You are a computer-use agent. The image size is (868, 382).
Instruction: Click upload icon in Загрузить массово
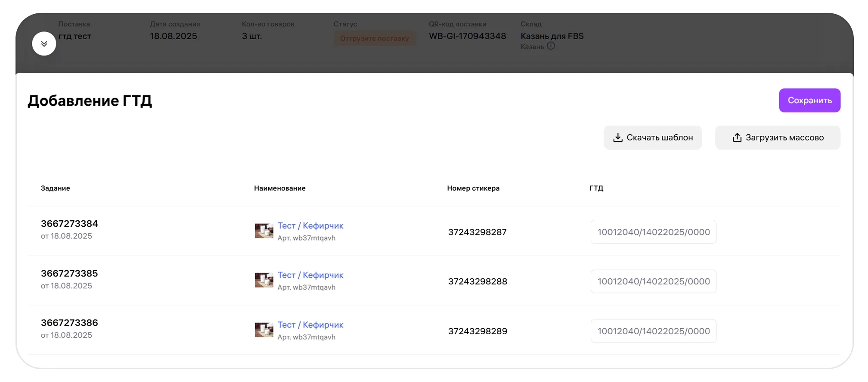pos(737,138)
